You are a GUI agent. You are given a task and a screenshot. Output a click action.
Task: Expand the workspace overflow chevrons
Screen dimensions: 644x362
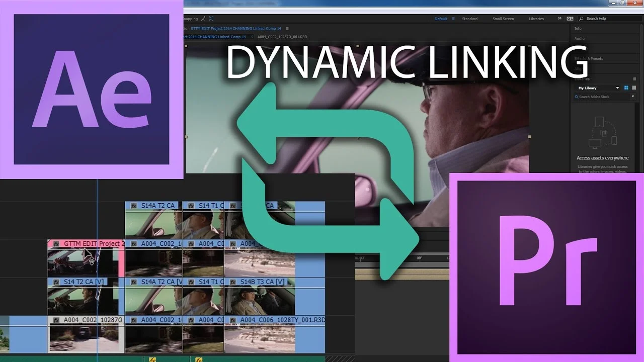559,19
